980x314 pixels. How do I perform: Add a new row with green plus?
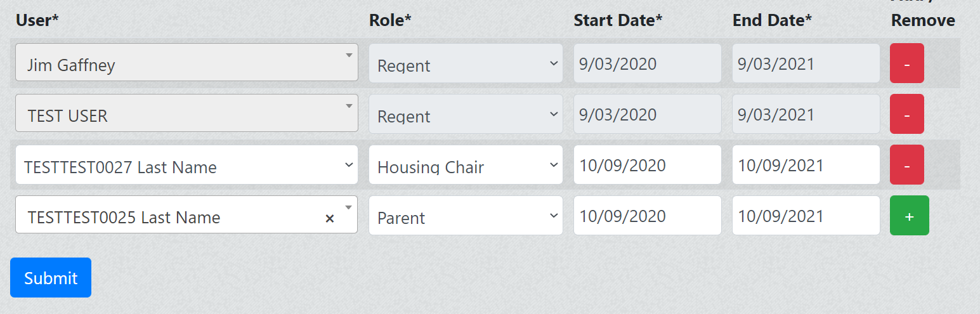point(909,216)
